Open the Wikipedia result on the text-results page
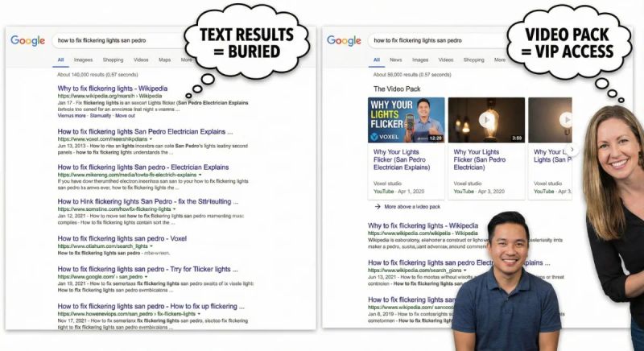 tap(113, 89)
